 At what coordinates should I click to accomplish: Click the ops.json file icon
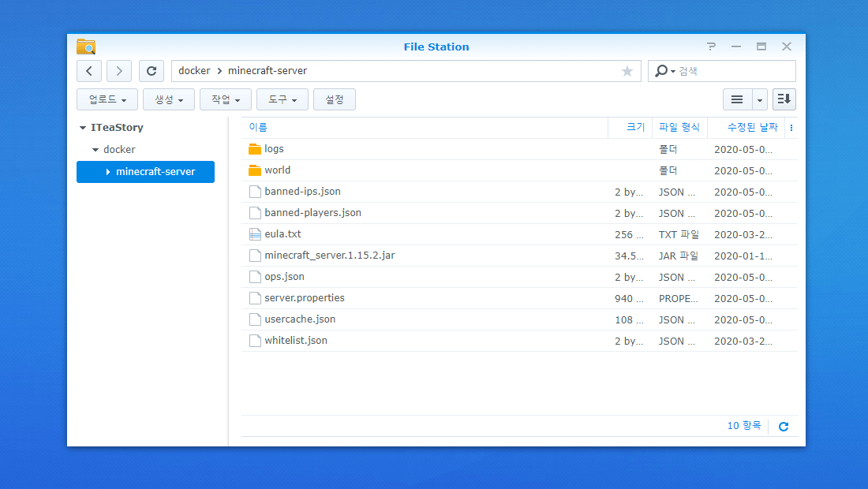pos(255,277)
